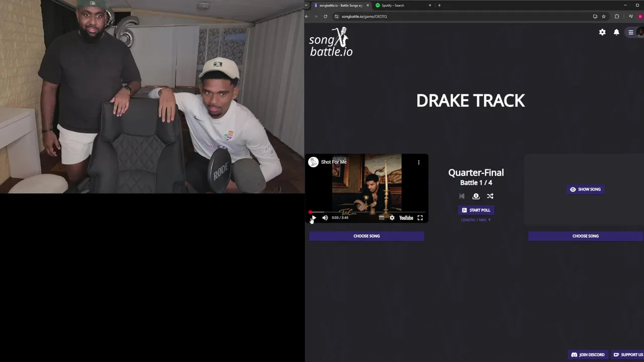Select the songbattle.io browser tab
This screenshot has height=362, width=644.
[x=341, y=5]
